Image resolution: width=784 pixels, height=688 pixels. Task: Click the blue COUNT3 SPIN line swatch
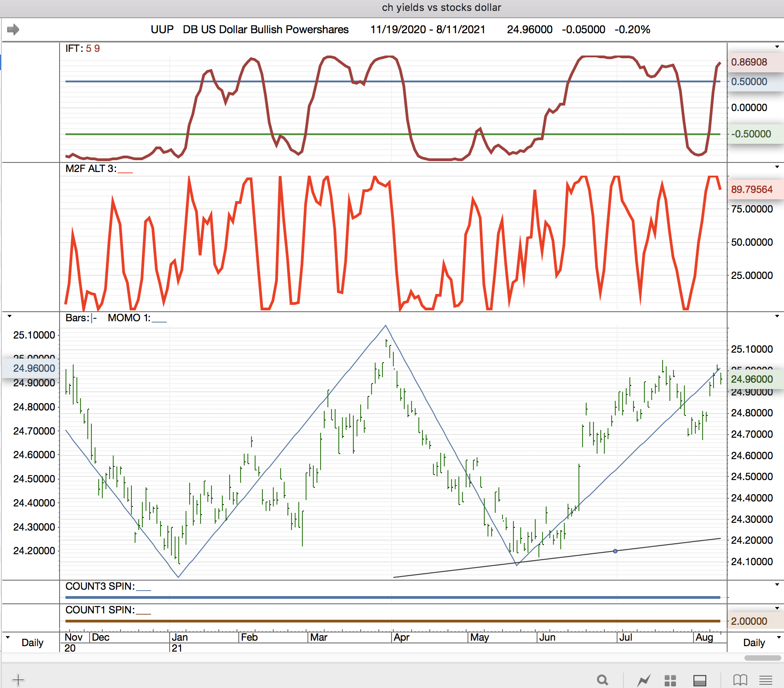pos(144,590)
